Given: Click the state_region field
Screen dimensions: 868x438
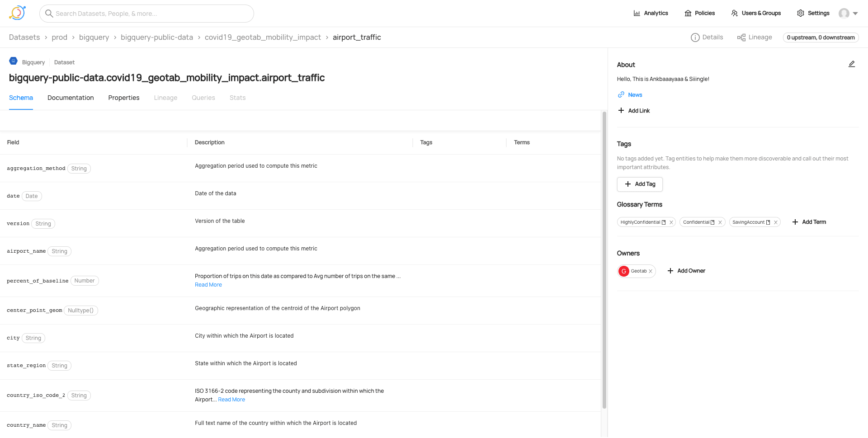Looking at the screenshot, I should [x=26, y=366].
